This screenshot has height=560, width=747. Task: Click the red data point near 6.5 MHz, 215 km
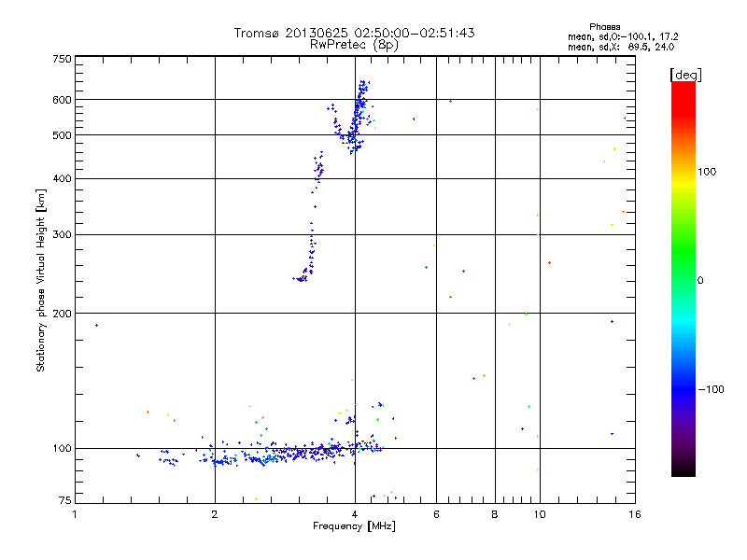point(450,297)
